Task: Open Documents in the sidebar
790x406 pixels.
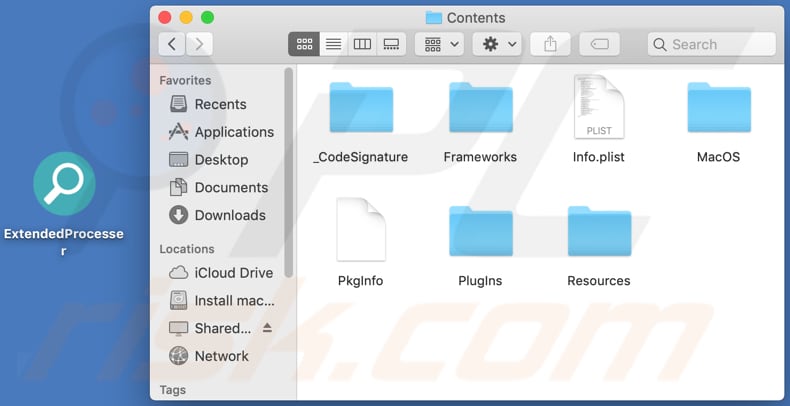Action: click(220, 187)
